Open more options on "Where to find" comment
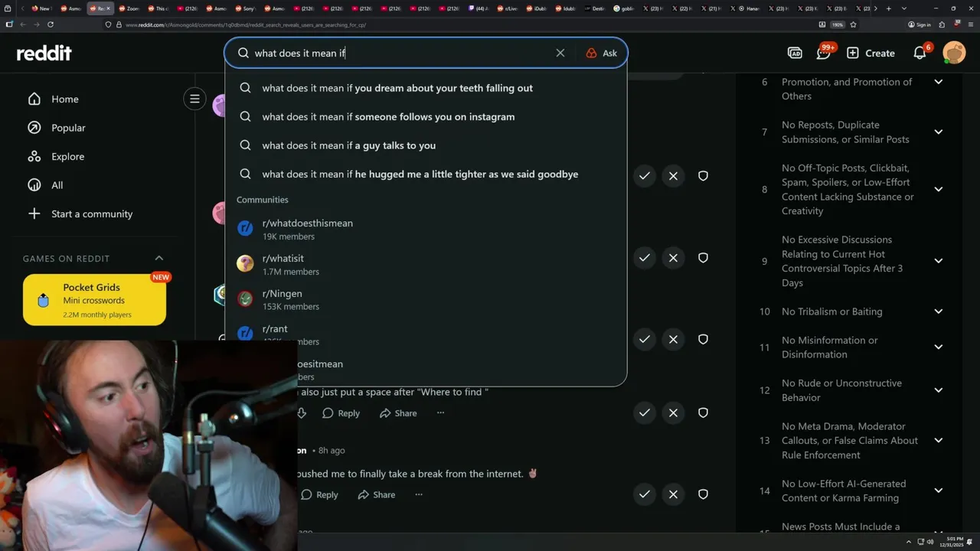Viewport: 980px width, 551px height. pos(440,413)
